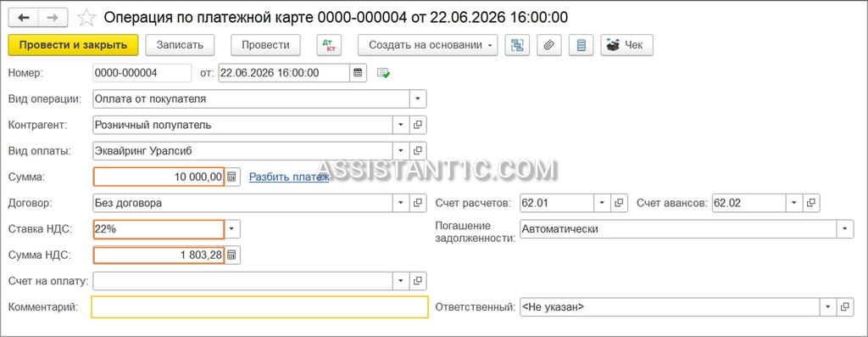The image size is (868, 337).
Task: Click the Провести и закрыть button
Action: 73,46
